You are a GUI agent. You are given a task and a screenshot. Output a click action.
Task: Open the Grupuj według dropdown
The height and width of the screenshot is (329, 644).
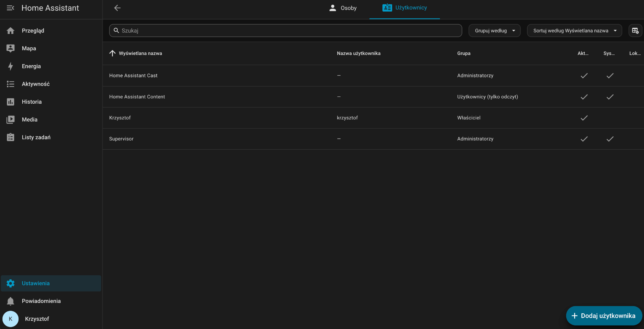494,30
